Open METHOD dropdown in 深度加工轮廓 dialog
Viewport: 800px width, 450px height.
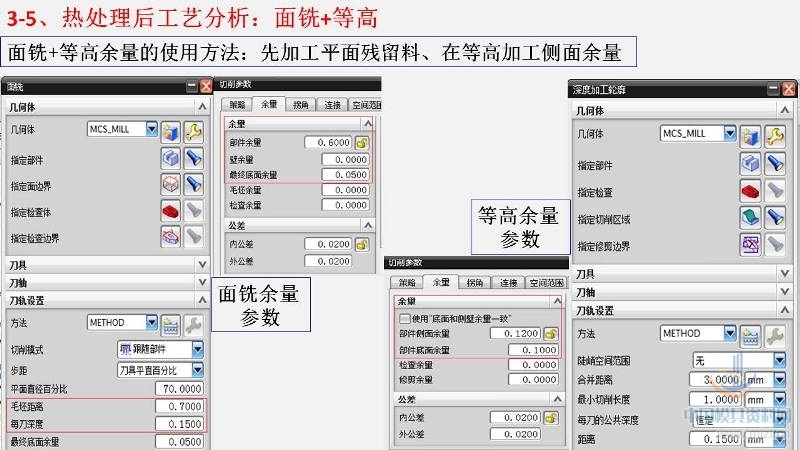[x=730, y=333]
